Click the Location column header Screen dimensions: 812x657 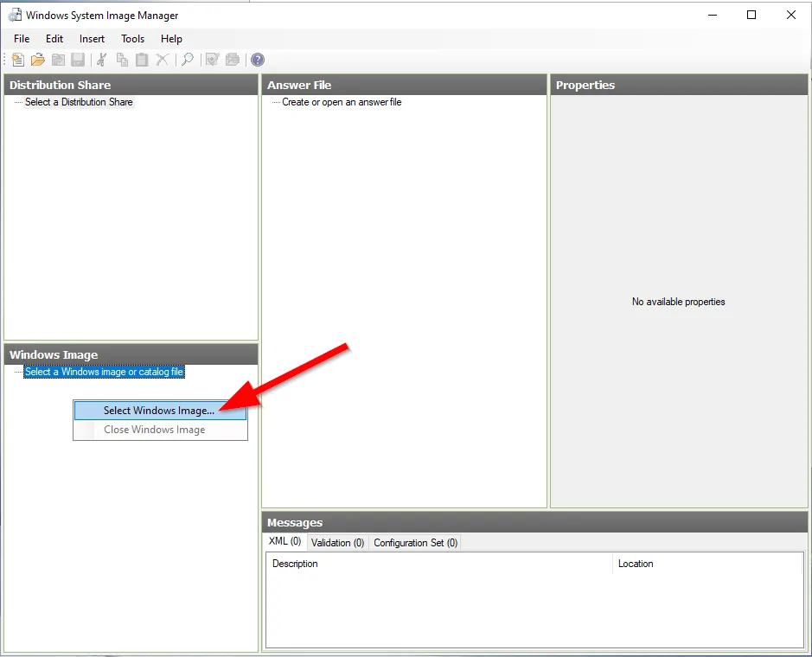click(707, 564)
